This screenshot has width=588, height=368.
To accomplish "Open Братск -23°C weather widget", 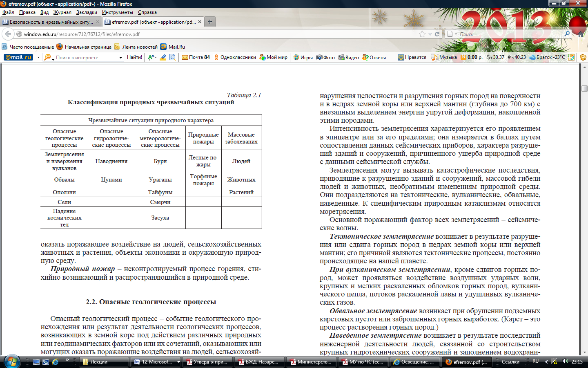I will click(547, 57).
